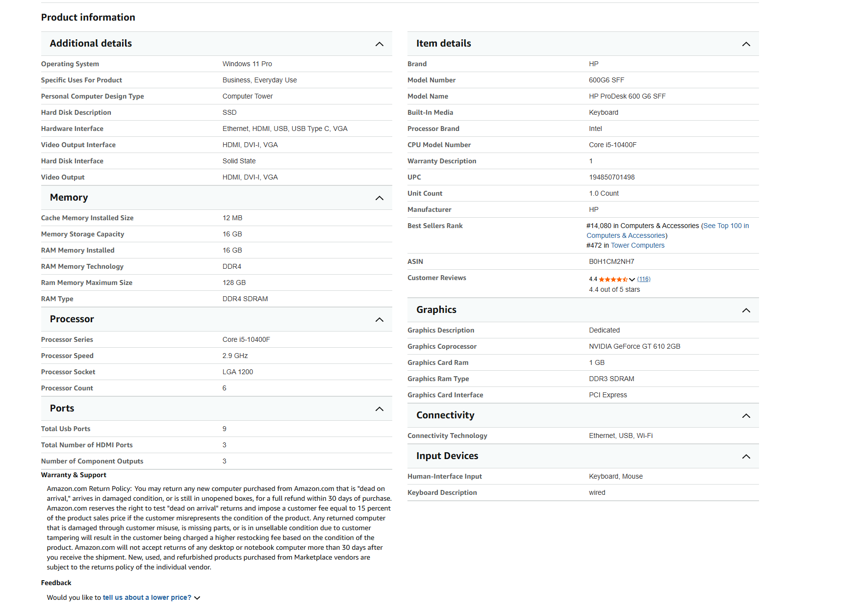Image resolution: width=862 pixels, height=616 pixels.
Task: Collapse the Connectivity section chevron
Action: (746, 416)
